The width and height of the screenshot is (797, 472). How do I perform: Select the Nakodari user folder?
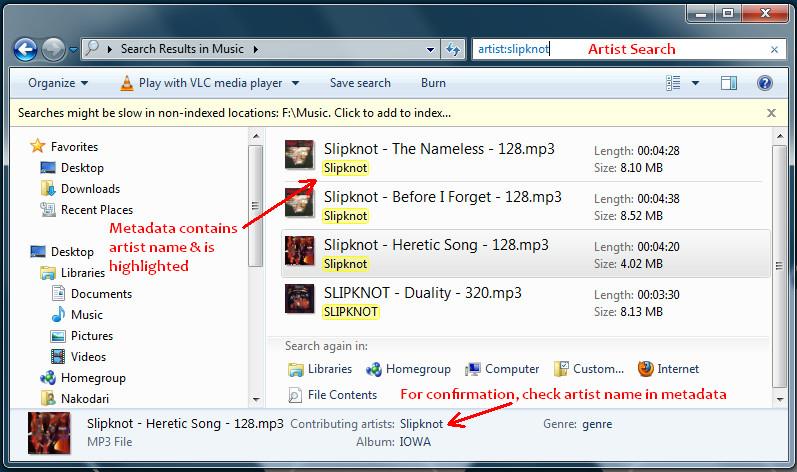click(x=84, y=399)
